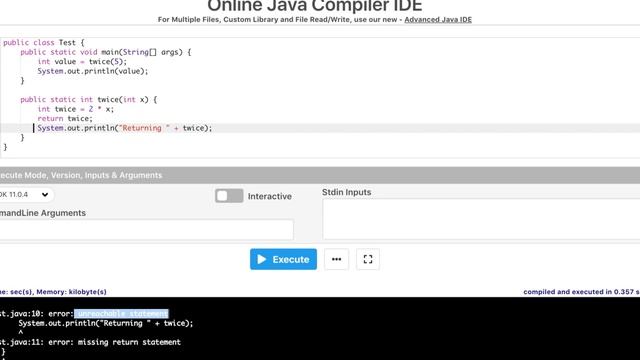The image size is (640, 360).
Task: Click the 'public static void main' line
Action: pyautogui.click(x=105, y=52)
